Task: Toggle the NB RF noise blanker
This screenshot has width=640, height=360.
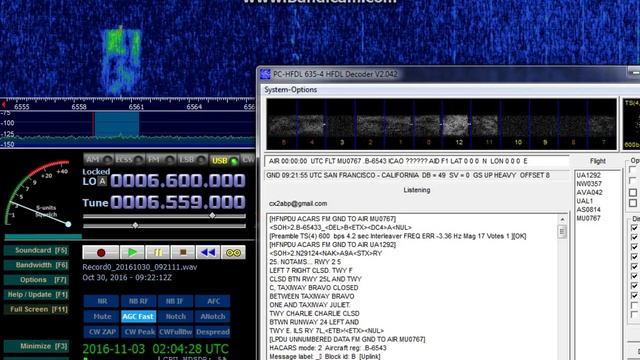Action: pos(138,301)
